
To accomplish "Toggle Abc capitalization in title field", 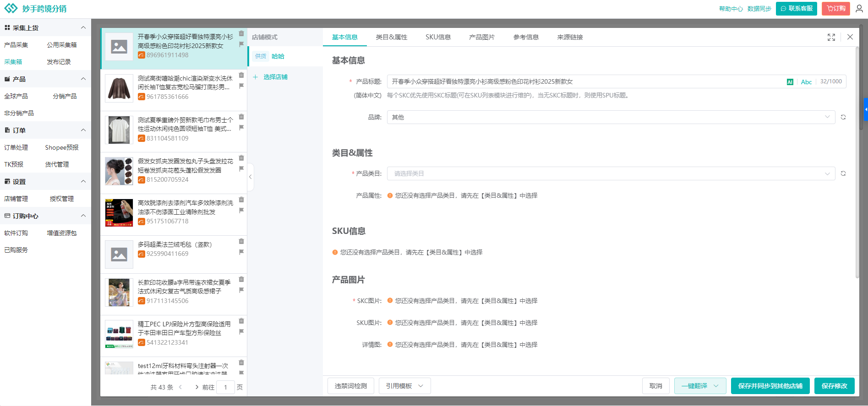I will (x=806, y=82).
